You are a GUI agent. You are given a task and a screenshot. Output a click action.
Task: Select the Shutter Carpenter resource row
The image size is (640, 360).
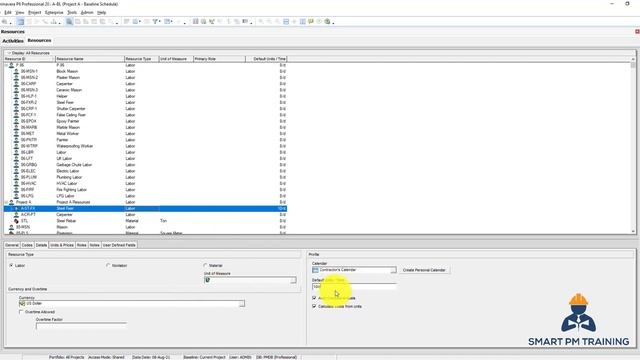(x=145, y=109)
